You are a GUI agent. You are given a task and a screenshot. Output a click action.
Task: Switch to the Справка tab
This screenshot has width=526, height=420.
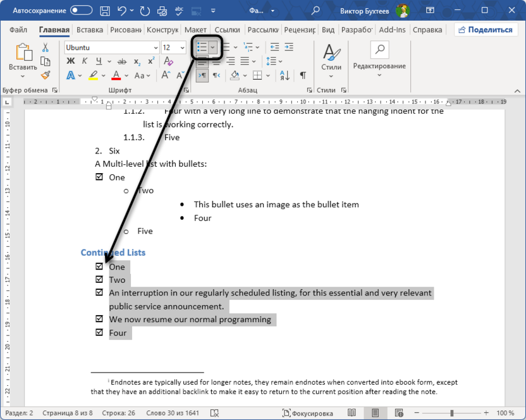(x=427, y=30)
